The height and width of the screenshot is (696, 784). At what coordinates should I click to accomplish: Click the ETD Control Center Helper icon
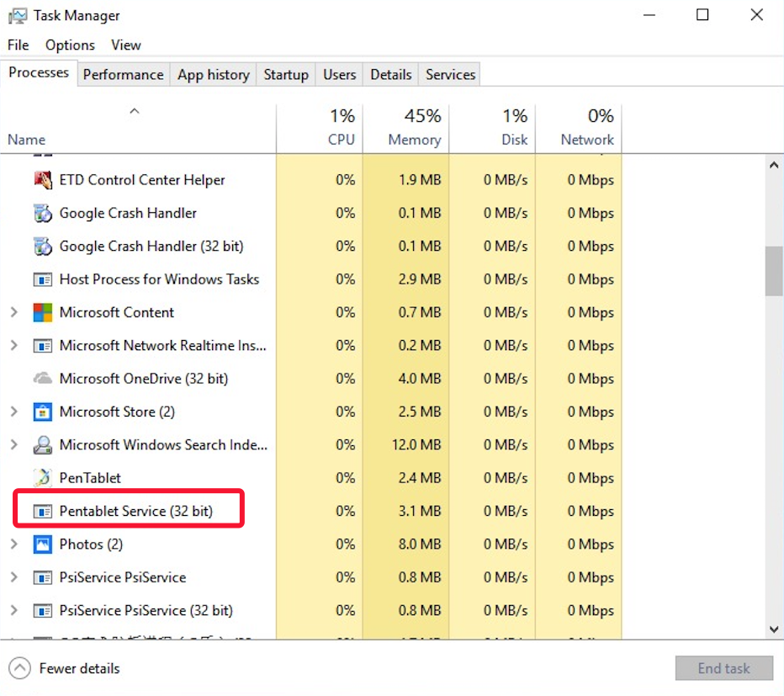[x=42, y=180]
